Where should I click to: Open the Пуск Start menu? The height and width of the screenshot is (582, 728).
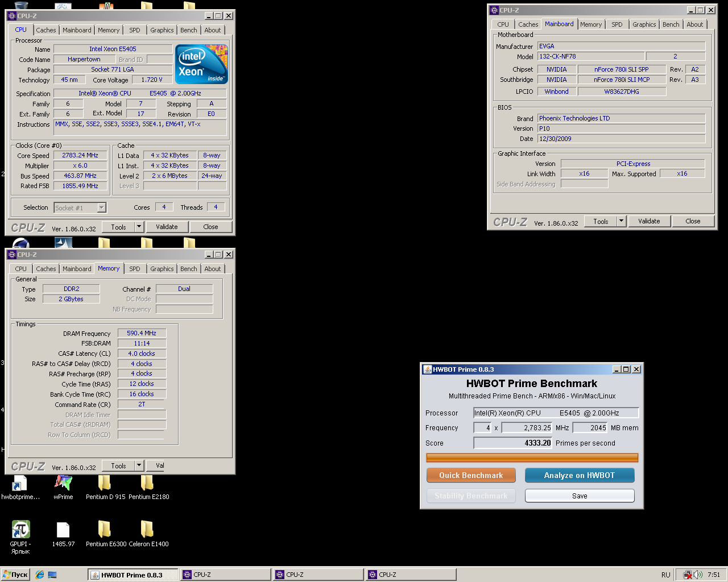[15, 575]
